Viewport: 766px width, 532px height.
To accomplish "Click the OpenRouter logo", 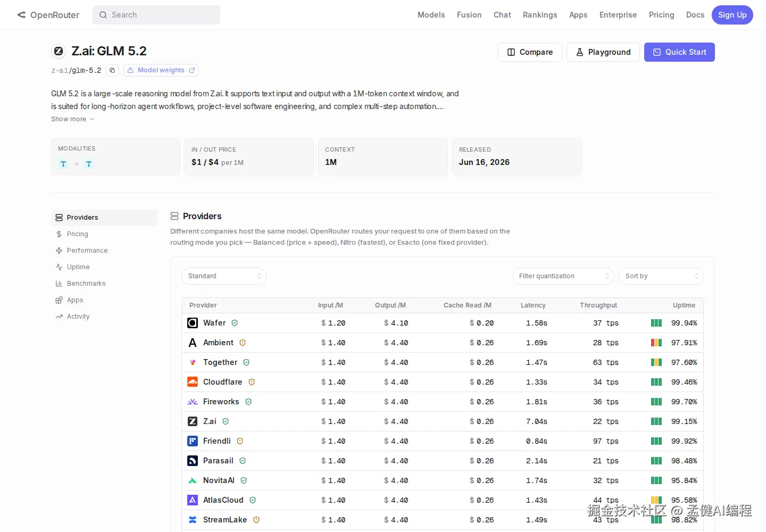I will [x=48, y=15].
